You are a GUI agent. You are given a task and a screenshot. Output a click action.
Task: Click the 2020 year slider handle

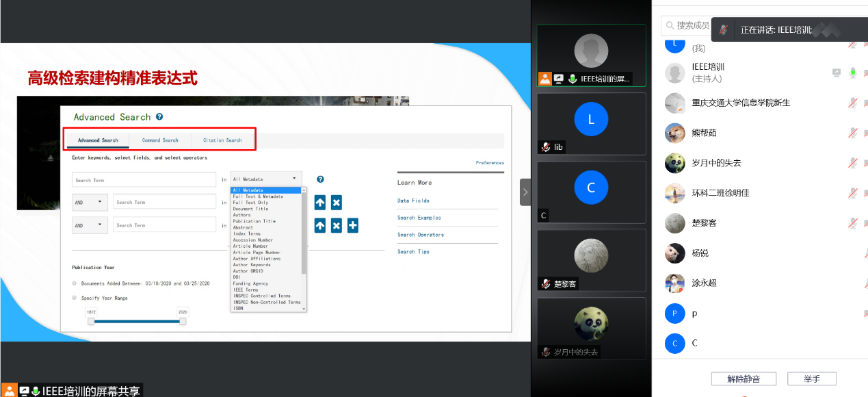[x=183, y=321]
